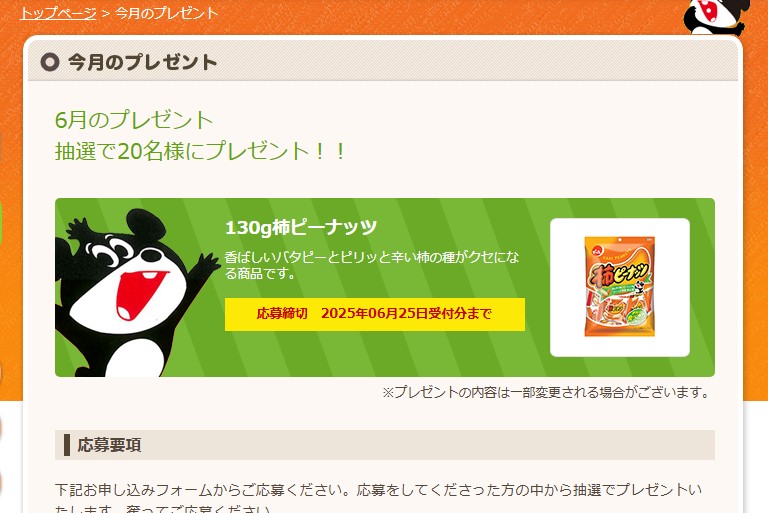768x513 pixels.
Task: Click the green tab on left page edge
Action: tap(1, 221)
